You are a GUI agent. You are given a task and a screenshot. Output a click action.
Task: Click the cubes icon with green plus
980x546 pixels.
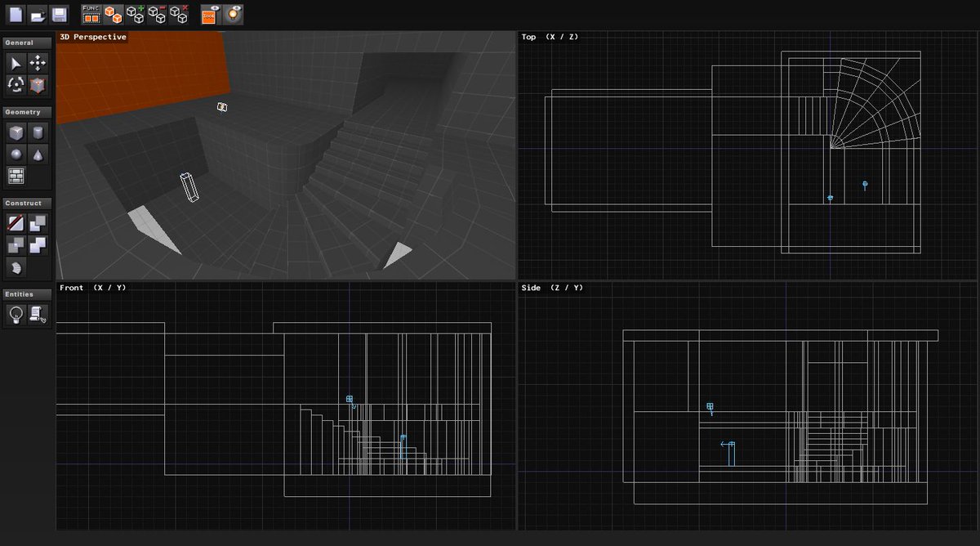135,14
